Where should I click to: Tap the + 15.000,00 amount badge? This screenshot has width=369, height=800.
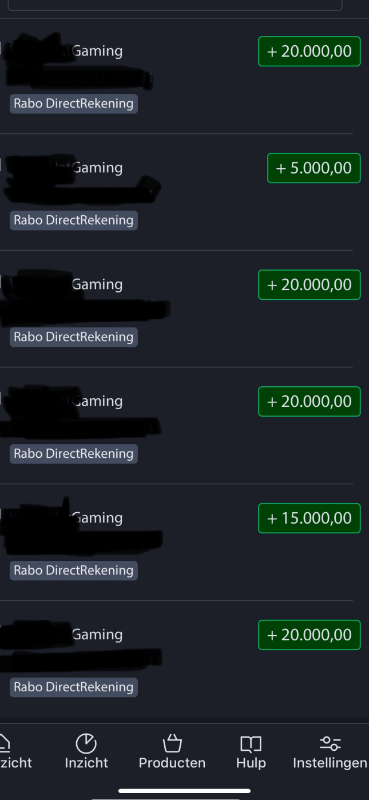(x=309, y=518)
